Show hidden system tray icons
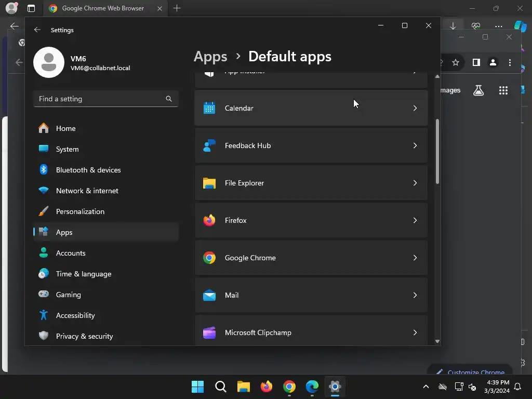This screenshot has width=532, height=399. point(426,387)
